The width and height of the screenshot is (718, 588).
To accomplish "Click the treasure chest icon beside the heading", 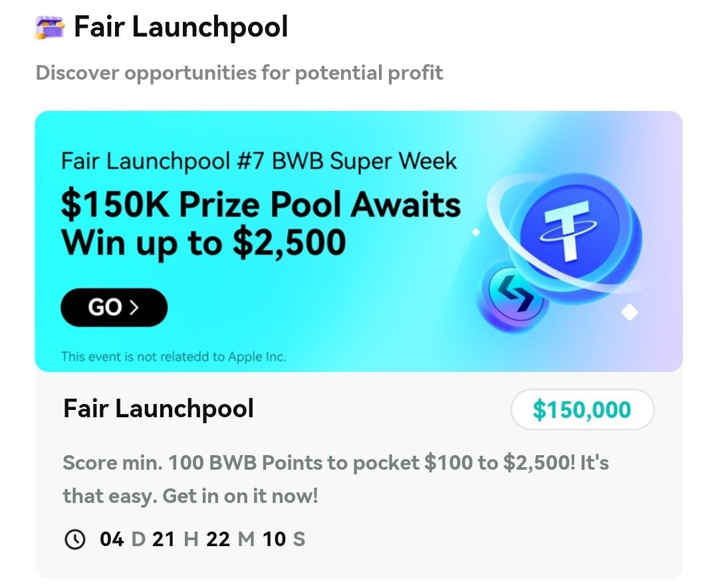I will [49, 28].
